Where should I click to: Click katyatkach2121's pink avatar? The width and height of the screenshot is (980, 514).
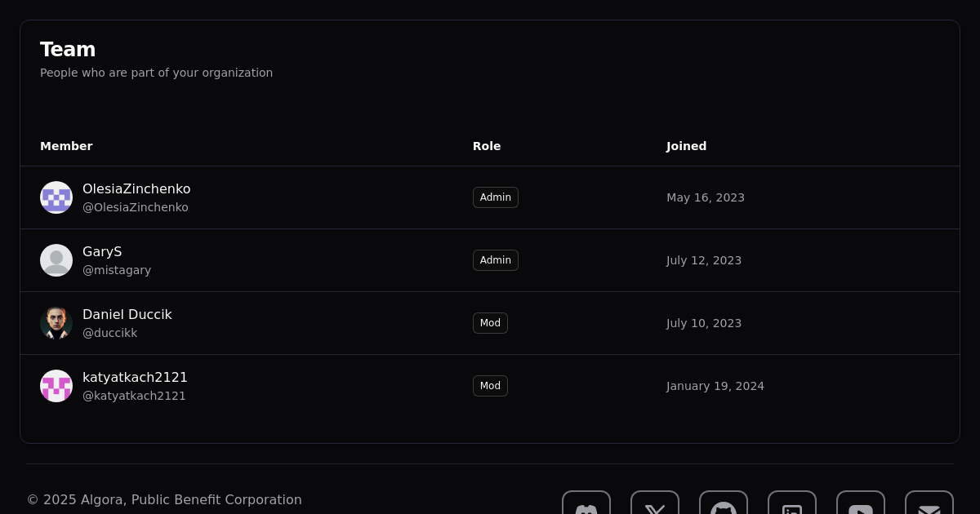(x=56, y=386)
